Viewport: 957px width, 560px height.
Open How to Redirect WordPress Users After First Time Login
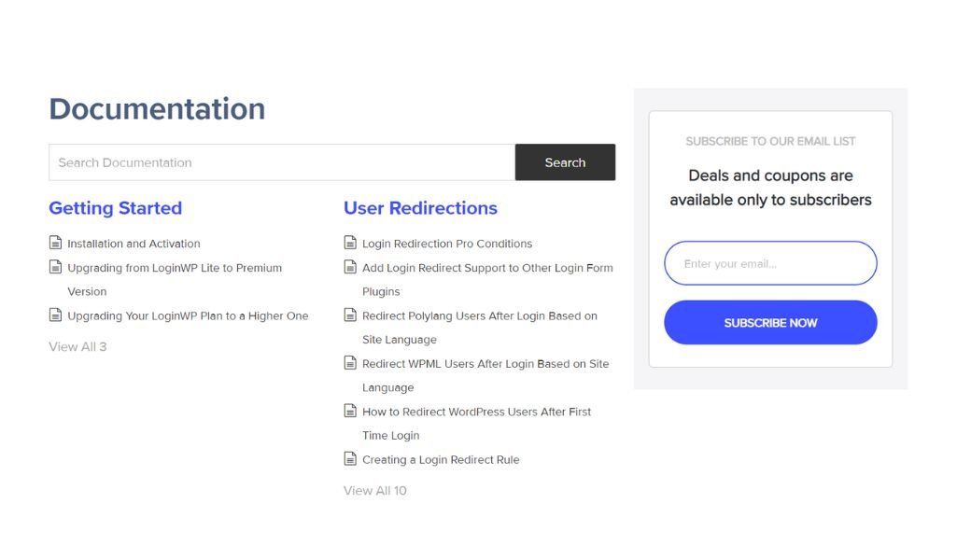click(x=477, y=424)
